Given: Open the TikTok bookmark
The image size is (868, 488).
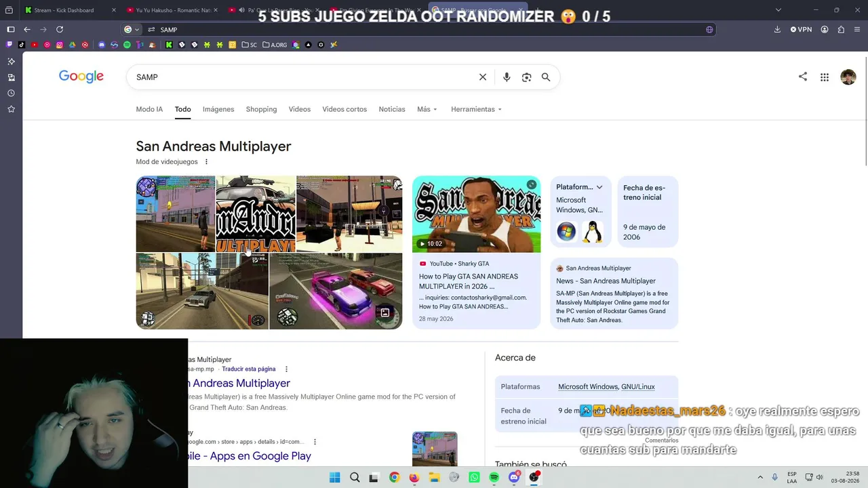Looking at the screenshot, I should point(22,45).
